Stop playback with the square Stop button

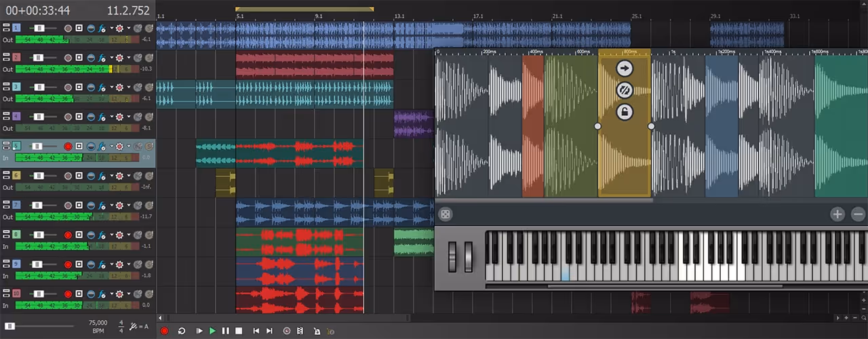239,331
